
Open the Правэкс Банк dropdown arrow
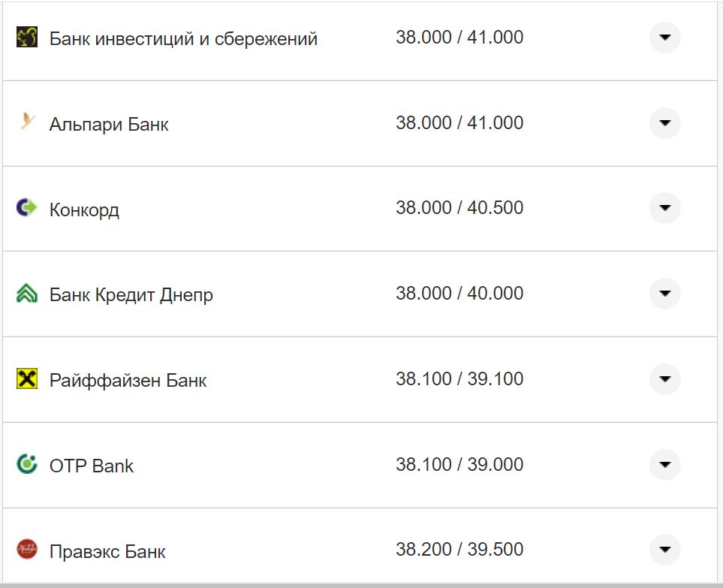[664, 550]
